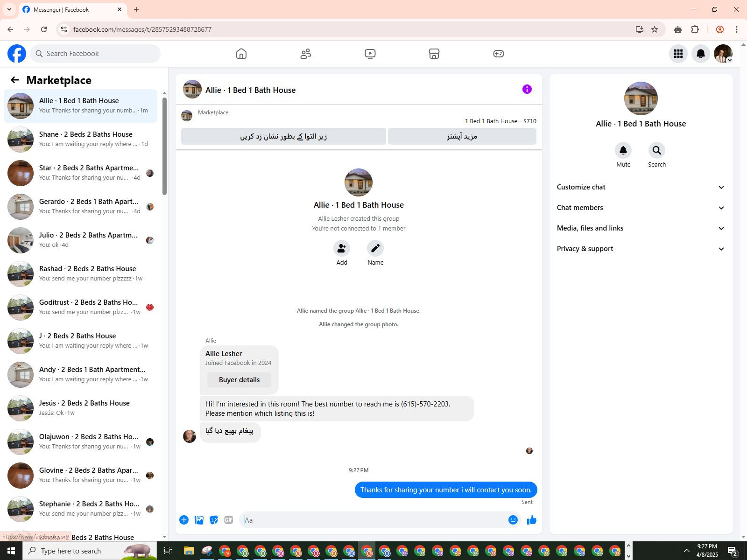Click the Urdu mark-as-pending button

pos(283,136)
